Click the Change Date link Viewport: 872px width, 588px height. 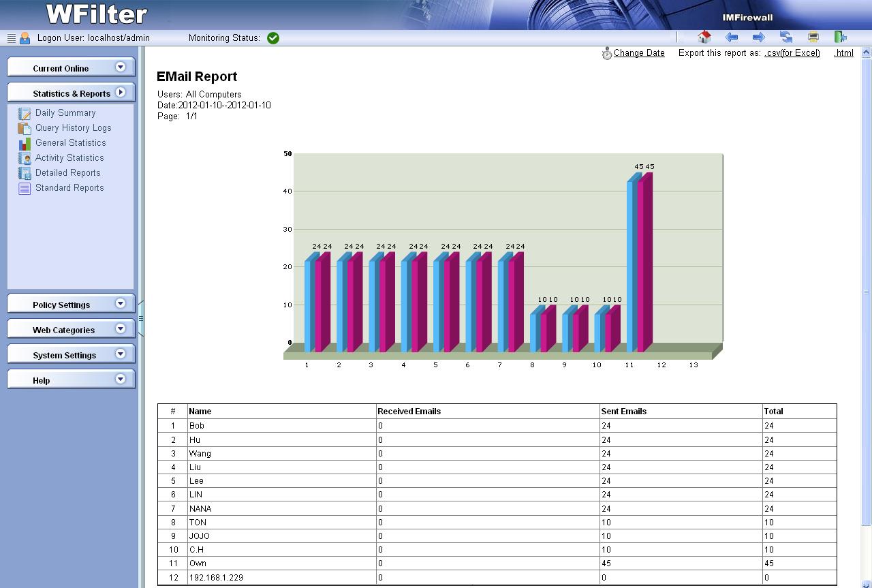pyautogui.click(x=638, y=53)
